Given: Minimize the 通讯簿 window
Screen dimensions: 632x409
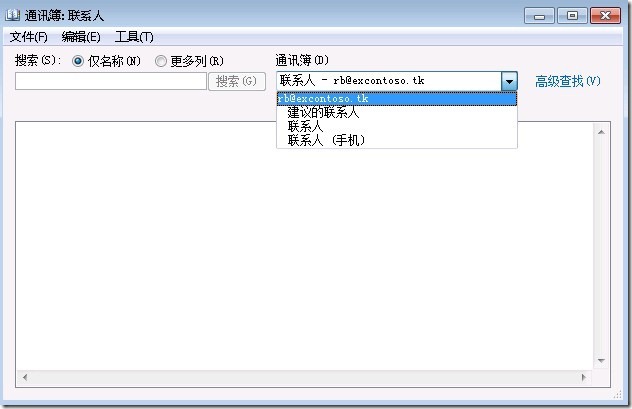Looking at the screenshot, I should point(542,14).
